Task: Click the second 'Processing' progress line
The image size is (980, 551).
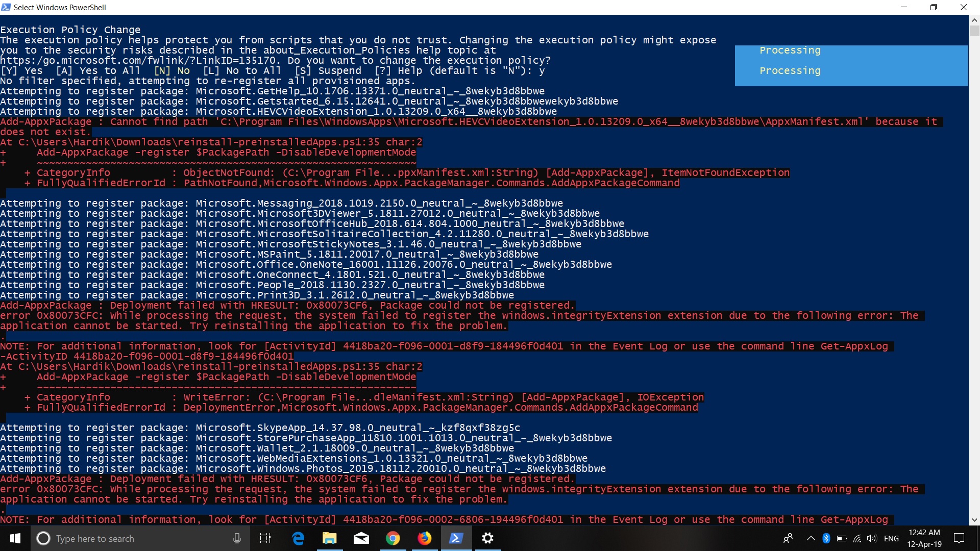Action: [790, 70]
